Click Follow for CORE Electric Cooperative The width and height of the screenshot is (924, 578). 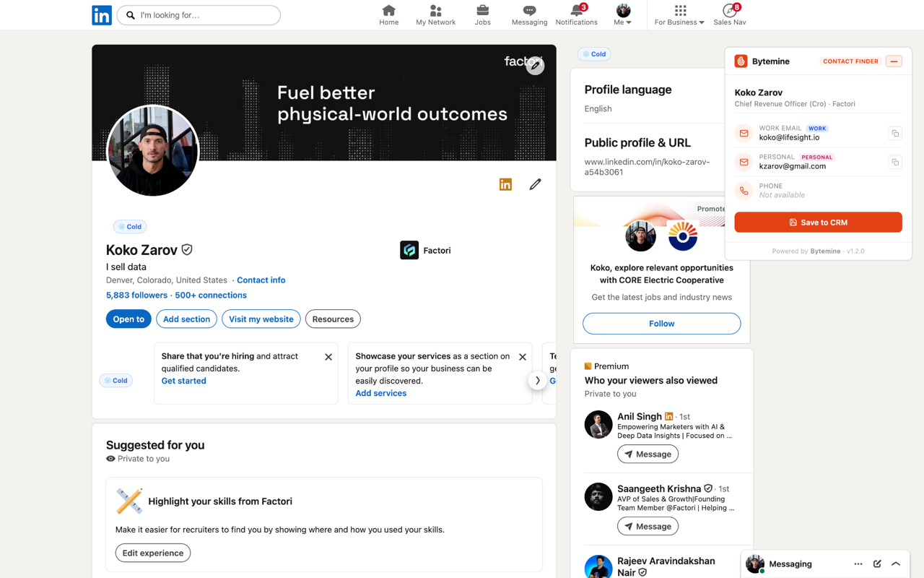661,323
